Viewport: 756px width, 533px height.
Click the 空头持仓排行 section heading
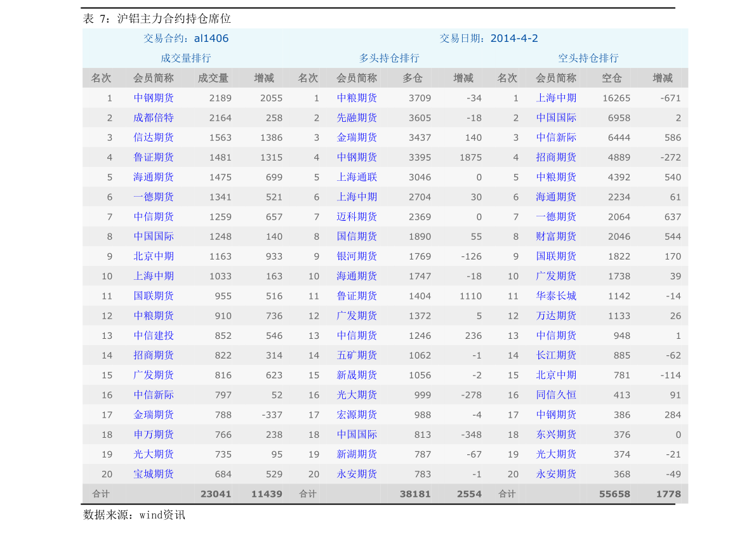588,58
